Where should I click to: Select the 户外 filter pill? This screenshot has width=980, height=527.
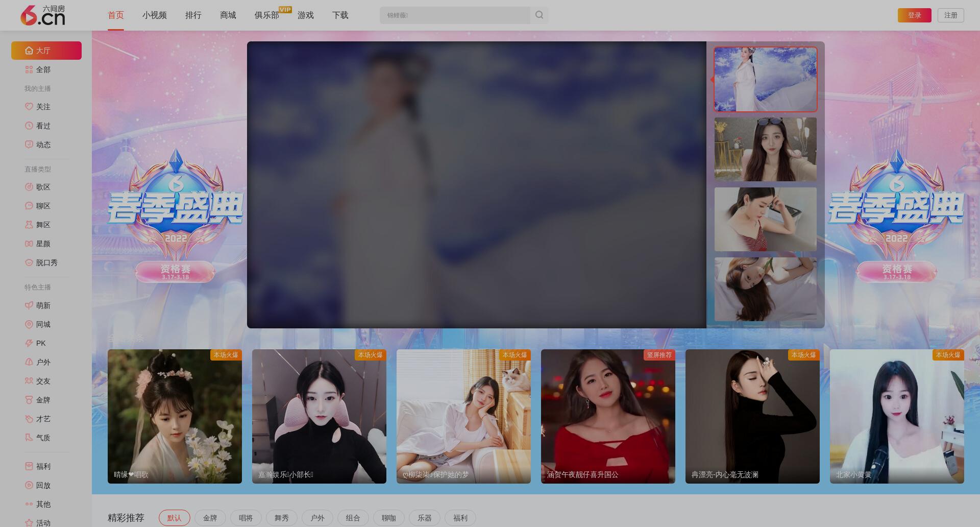pyautogui.click(x=317, y=518)
